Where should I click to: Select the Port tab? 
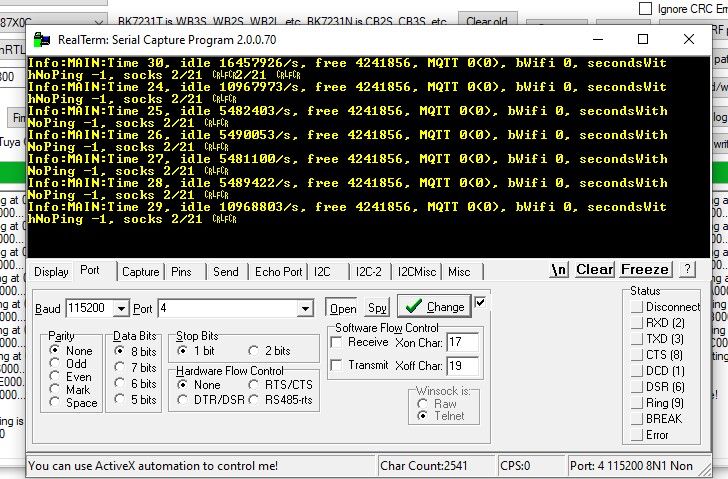(90, 271)
